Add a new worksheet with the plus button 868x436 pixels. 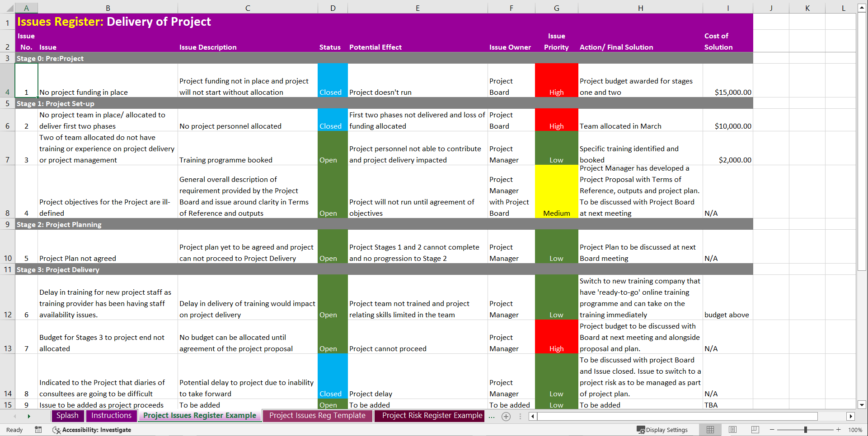pos(506,416)
